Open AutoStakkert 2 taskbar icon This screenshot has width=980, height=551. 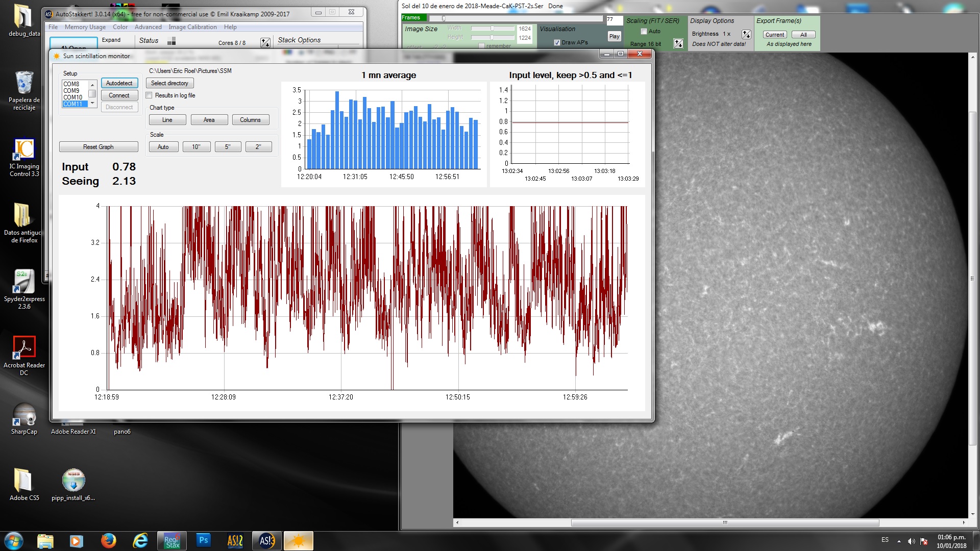pyautogui.click(x=235, y=541)
